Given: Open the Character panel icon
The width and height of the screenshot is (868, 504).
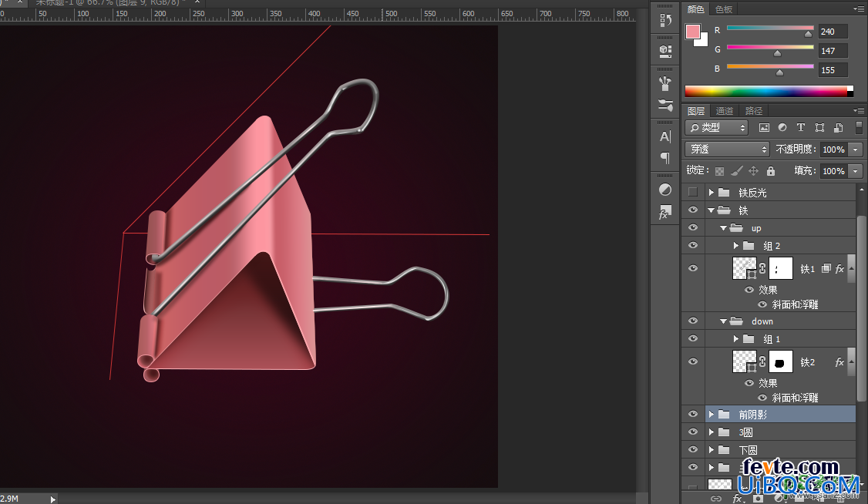Looking at the screenshot, I should point(665,136).
